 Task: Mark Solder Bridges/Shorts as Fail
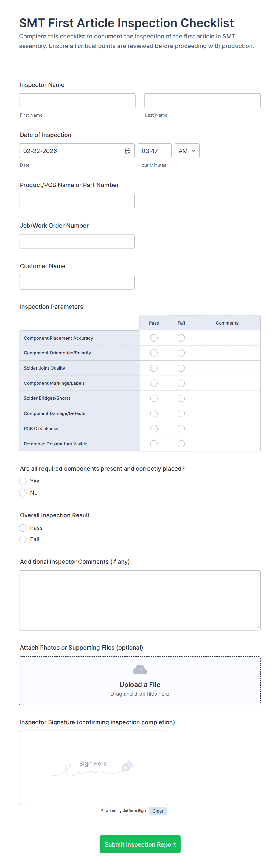click(x=181, y=398)
